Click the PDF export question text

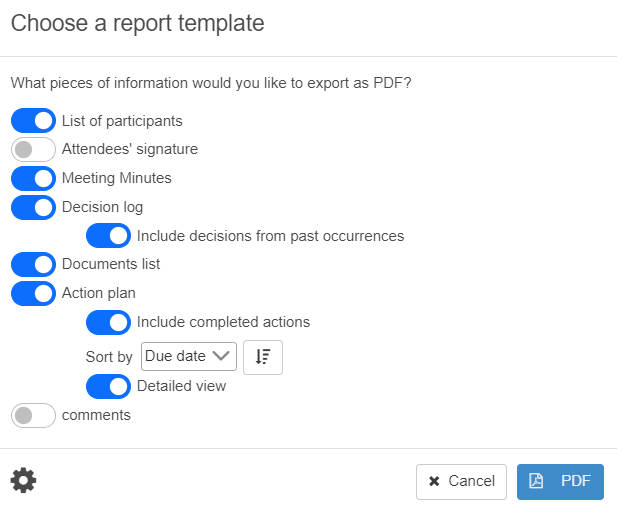(x=211, y=84)
